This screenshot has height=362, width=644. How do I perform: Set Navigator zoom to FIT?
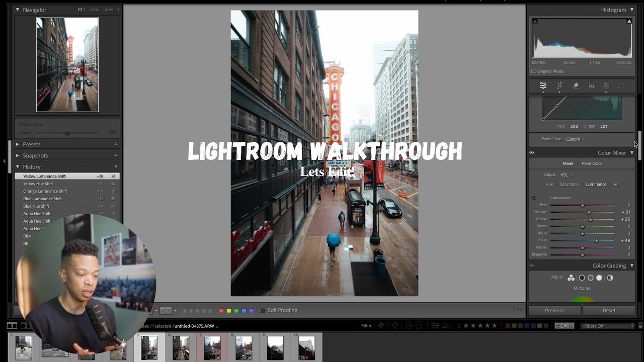click(x=80, y=10)
